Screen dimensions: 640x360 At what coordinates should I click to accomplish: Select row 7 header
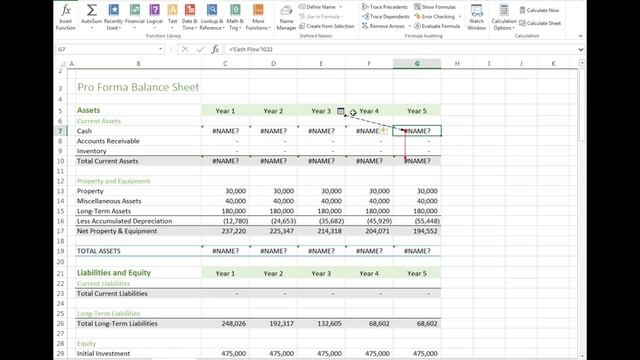tap(60, 131)
